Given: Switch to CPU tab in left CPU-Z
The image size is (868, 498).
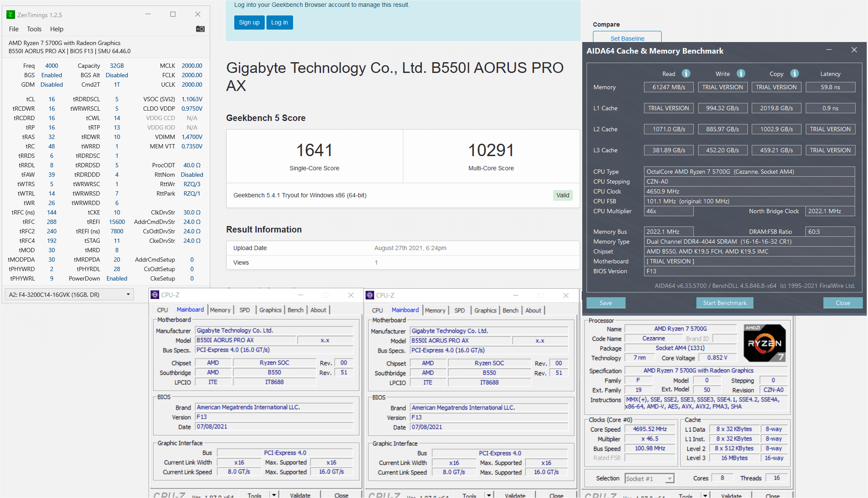Looking at the screenshot, I should (x=162, y=310).
